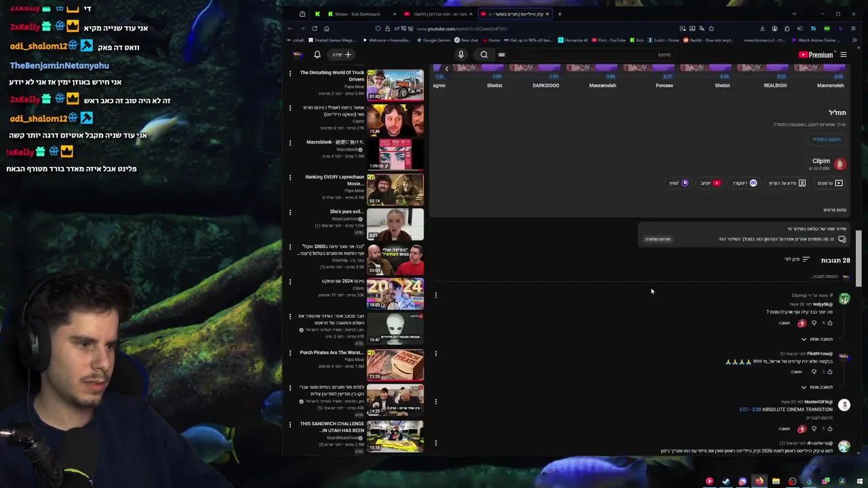
Task: Open three-dot menu on tedyytik comment
Action: tap(436, 295)
